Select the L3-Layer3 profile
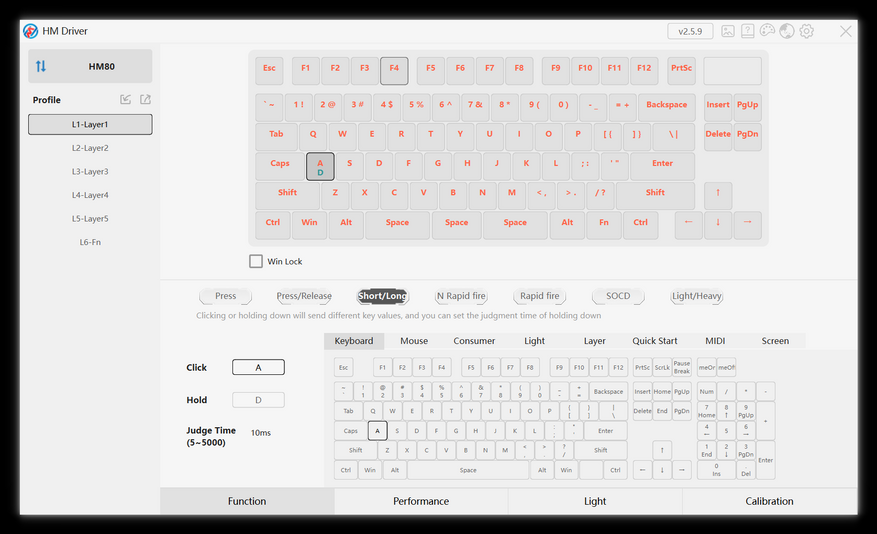Image resolution: width=877 pixels, height=534 pixels. (x=90, y=172)
